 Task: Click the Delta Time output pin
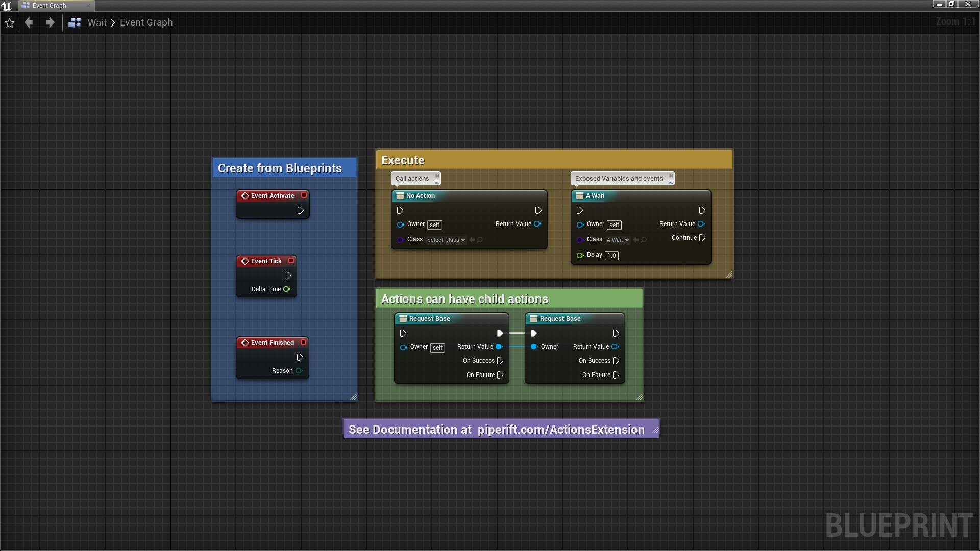click(287, 289)
